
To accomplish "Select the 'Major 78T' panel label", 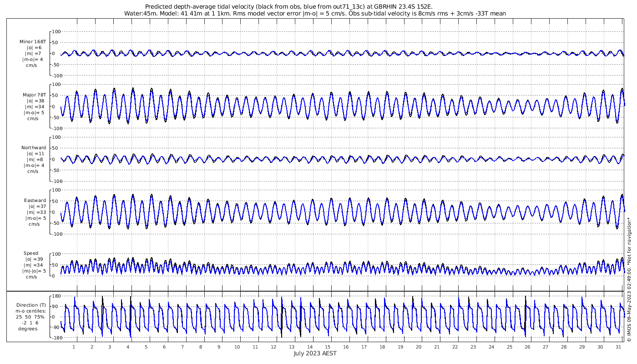I will [x=34, y=95].
